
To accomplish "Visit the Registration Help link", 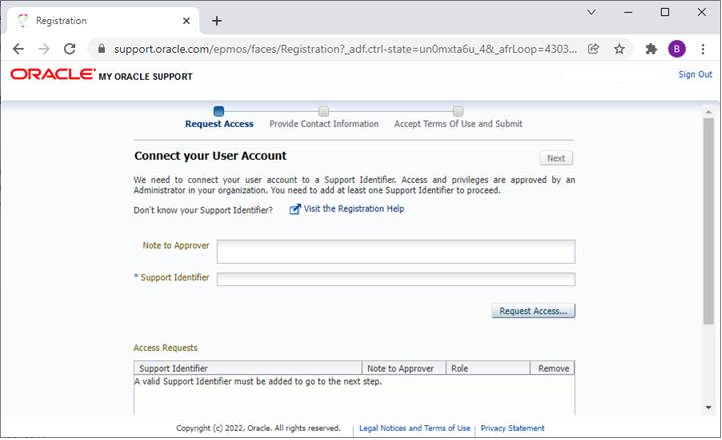I will tap(354, 209).
